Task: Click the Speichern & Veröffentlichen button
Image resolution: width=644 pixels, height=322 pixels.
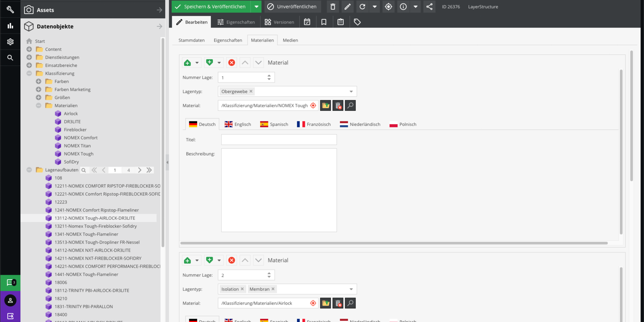Action: [x=211, y=6]
